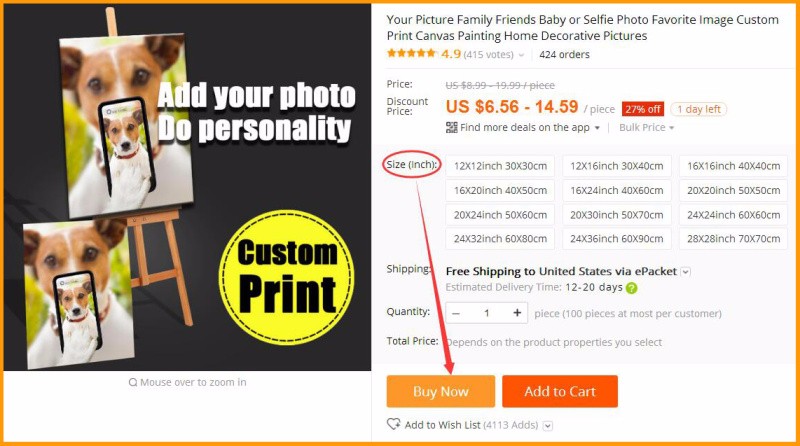Open the ePacket shipping method dropdown
800x446 pixels.
(686, 272)
